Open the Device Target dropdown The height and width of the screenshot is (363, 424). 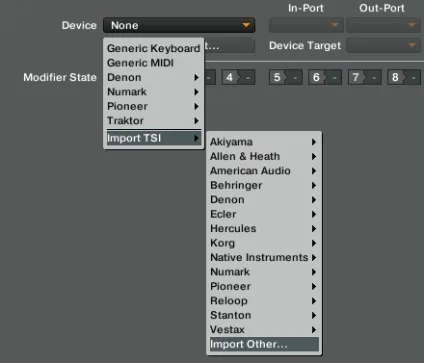383,45
